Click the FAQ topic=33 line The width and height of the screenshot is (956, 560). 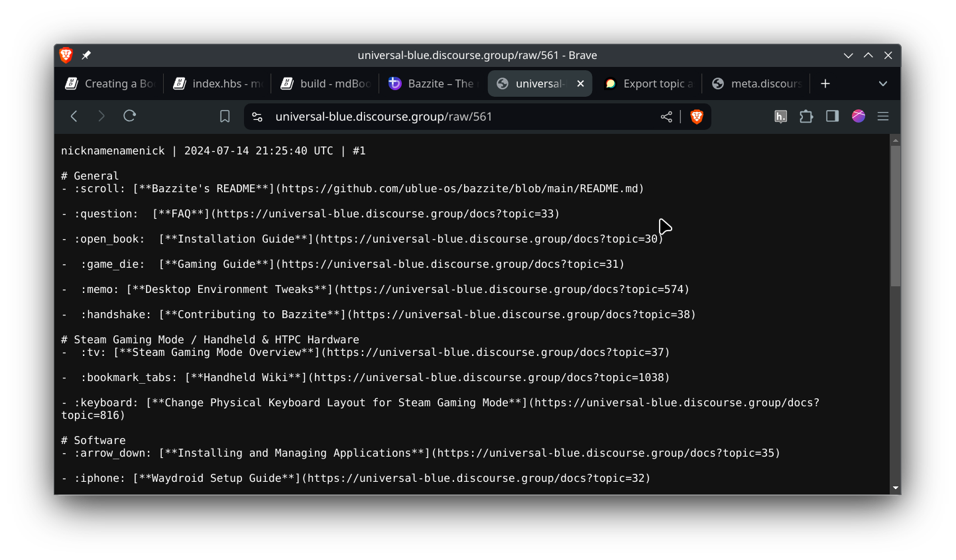(310, 214)
